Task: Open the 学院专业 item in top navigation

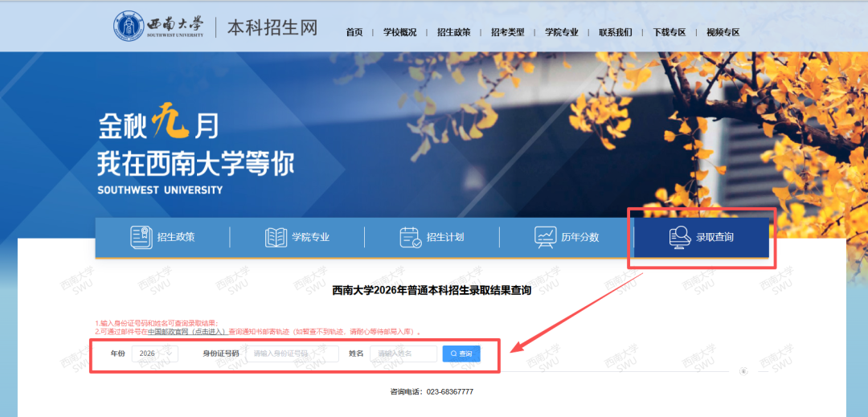Action: coord(561,32)
